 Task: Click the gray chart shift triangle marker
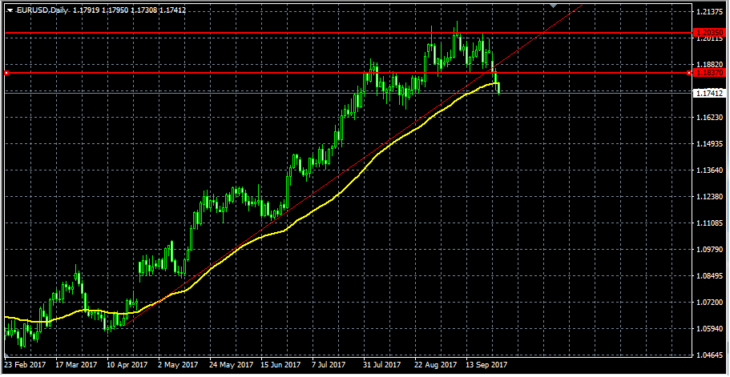(553, 5)
